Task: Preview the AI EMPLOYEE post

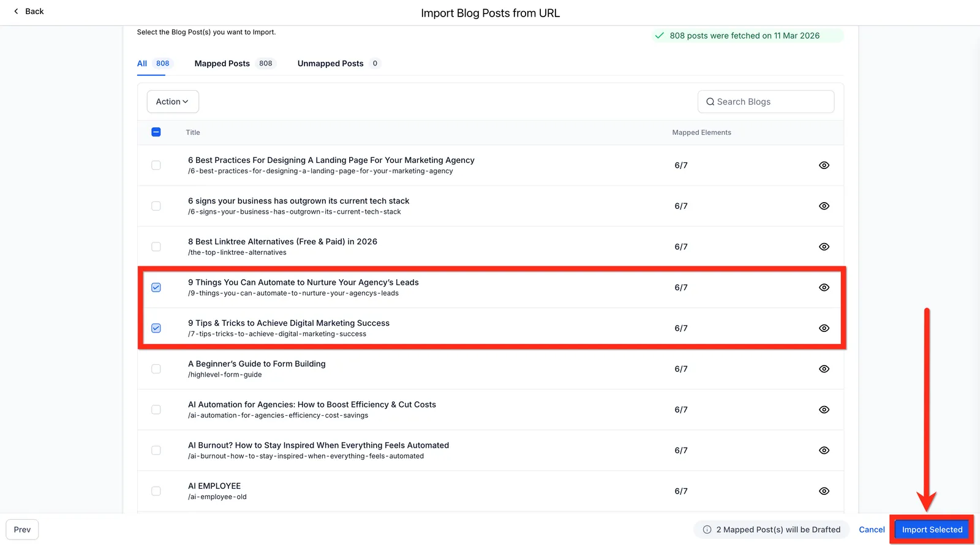Action: click(824, 491)
